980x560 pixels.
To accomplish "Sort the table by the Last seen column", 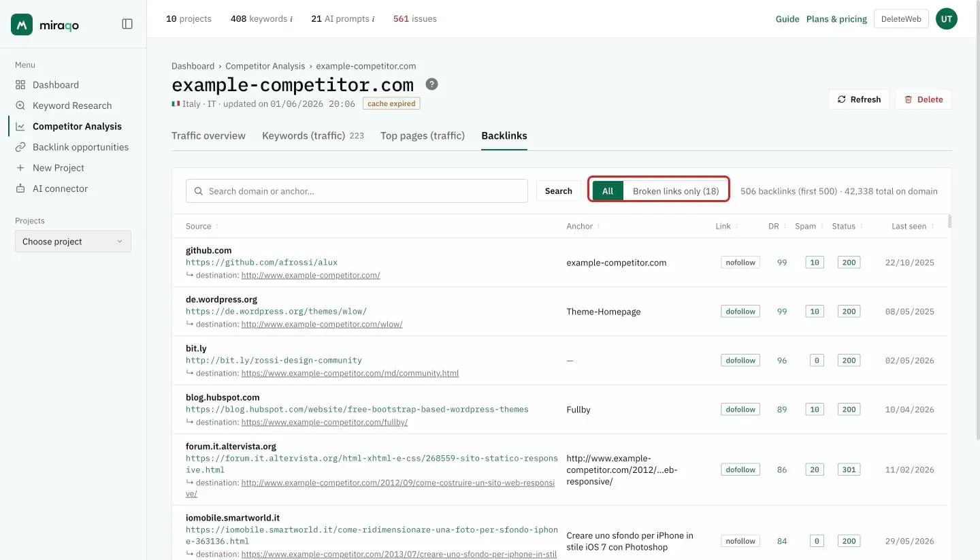I will (x=913, y=226).
